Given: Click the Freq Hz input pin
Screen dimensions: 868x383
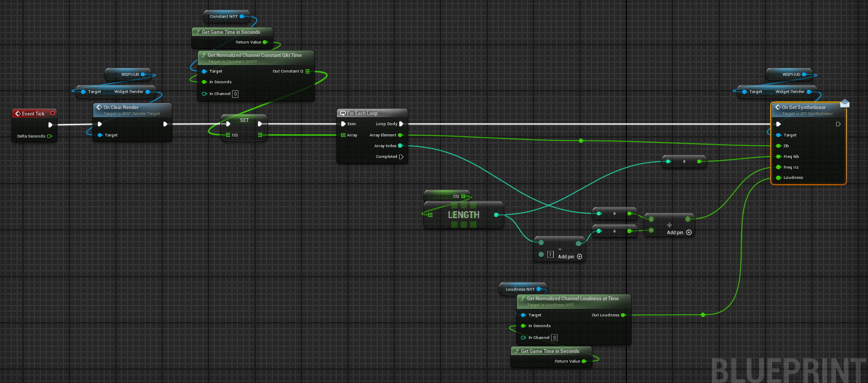Looking at the screenshot, I should [x=778, y=167].
